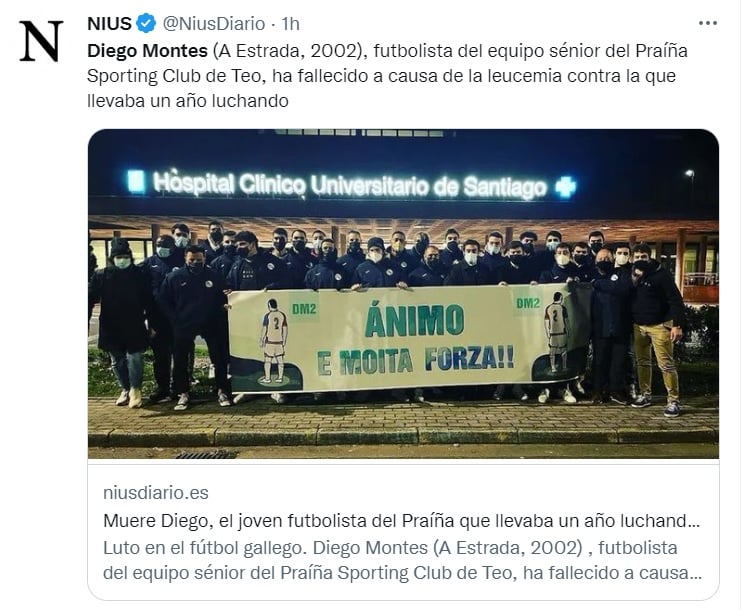Click the left DM2 player illustration on banner

[x=274, y=341]
